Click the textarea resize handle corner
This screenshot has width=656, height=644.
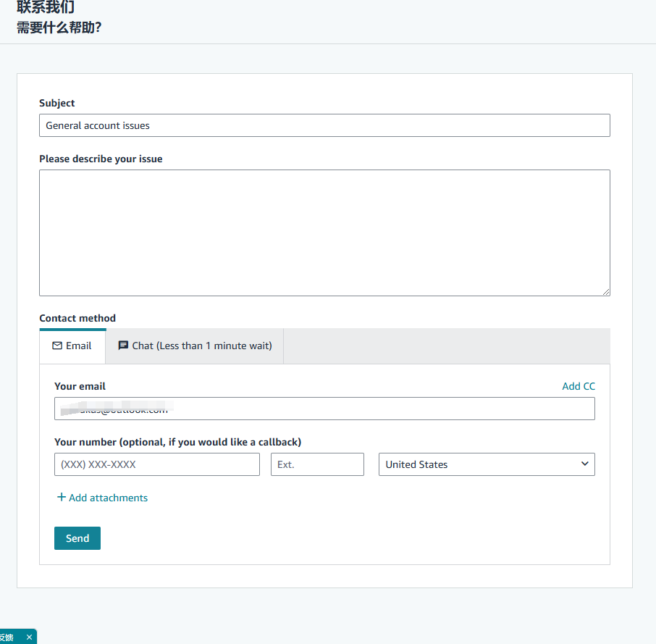click(606, 292)
